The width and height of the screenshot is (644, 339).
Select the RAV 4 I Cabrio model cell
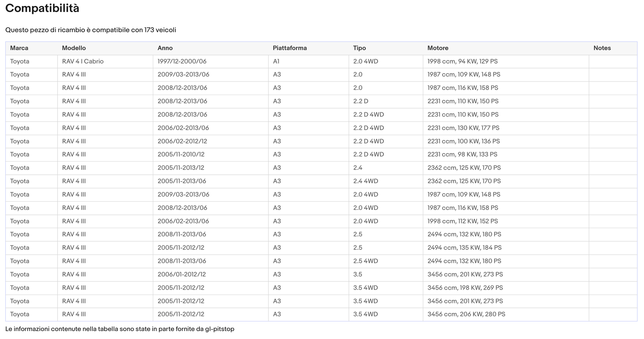click(x=105, y=62)
